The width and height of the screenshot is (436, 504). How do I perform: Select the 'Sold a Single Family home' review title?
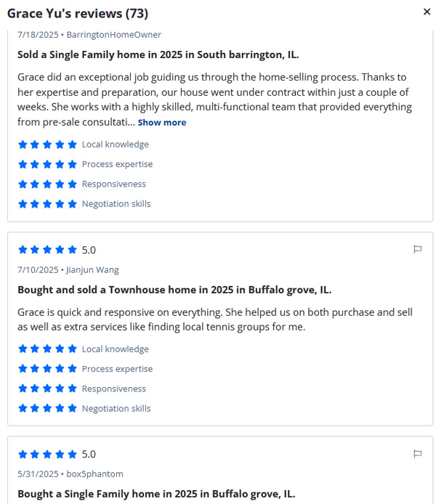158,54
